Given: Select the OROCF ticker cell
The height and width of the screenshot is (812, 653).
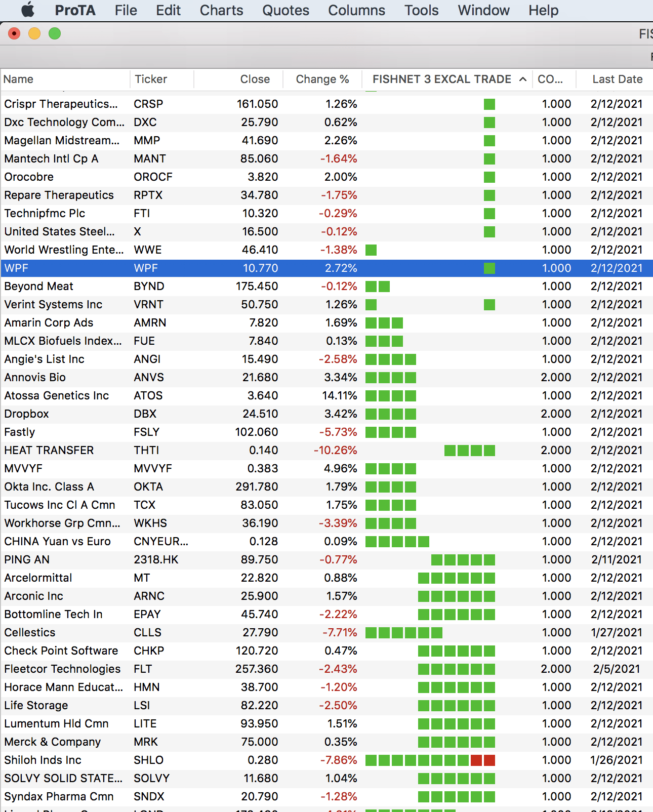Looking at the screenshot, I should coord(153,177).
